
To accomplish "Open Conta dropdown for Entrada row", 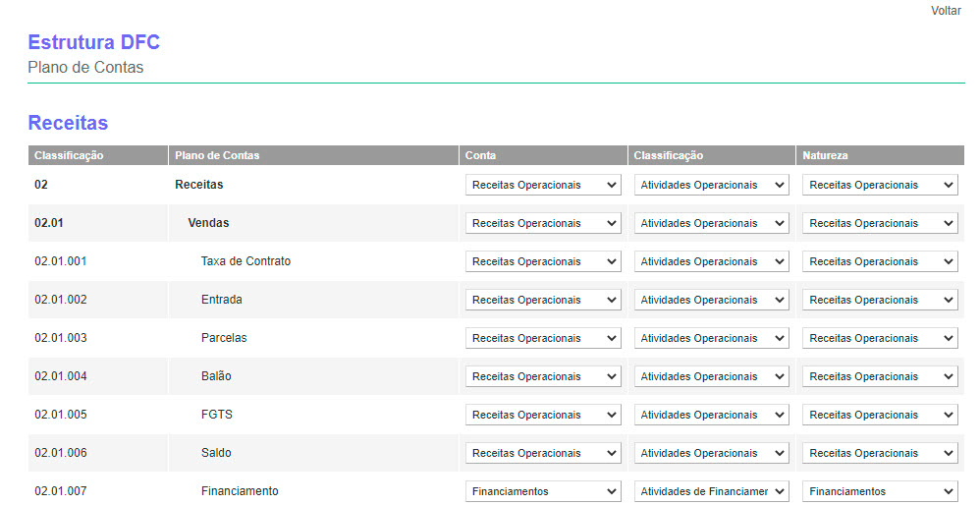I will (x=543, y=300).
